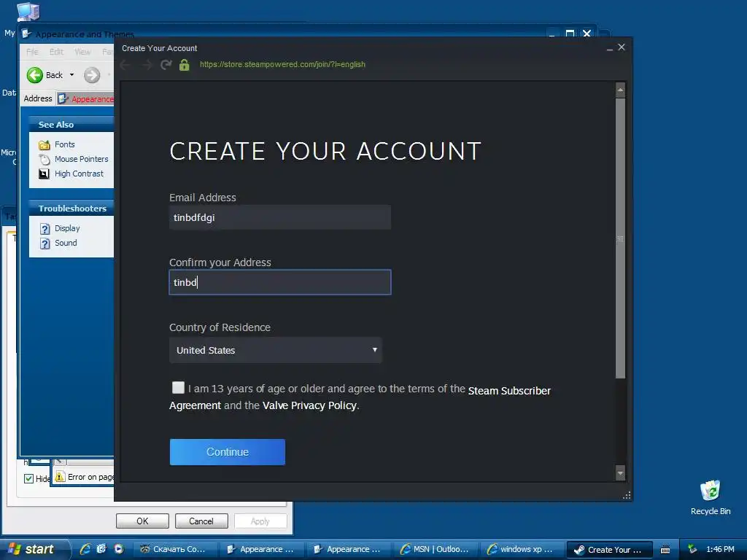Switch to the first Appearance taskbar button
The width and height of the screenshot is (747, 560).
pyautogui.click(x=262, y=550)
